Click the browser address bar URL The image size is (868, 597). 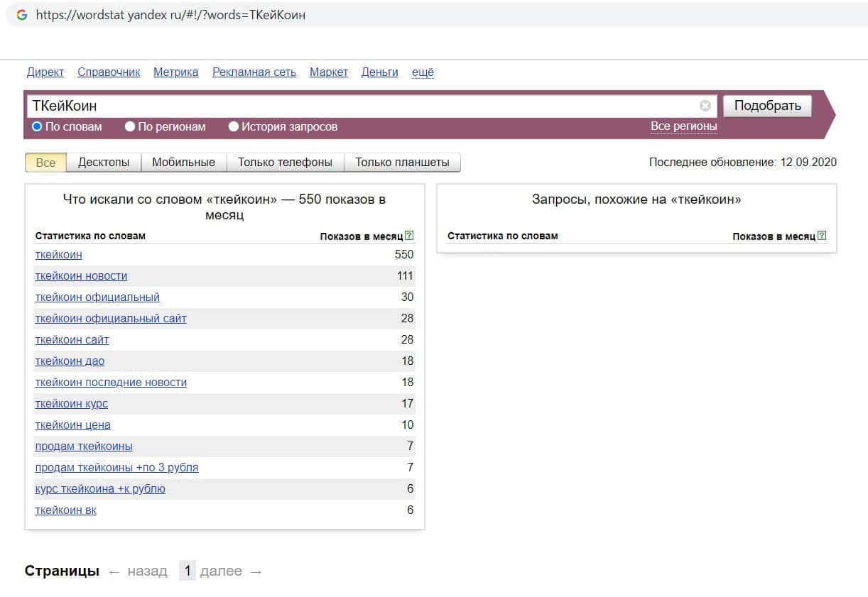pyautogui.click(x=170, y=14)
